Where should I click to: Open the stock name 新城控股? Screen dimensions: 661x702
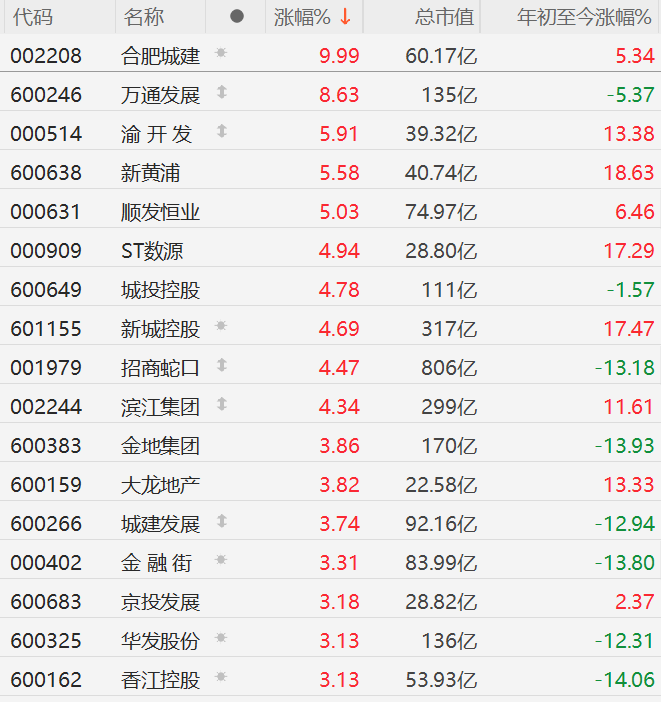point(160,329)
